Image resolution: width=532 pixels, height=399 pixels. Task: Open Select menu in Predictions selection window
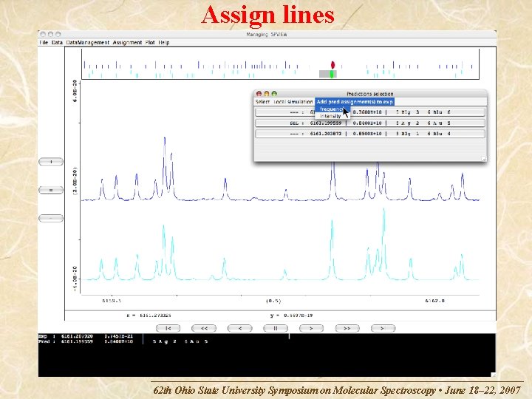coord(262,102)
